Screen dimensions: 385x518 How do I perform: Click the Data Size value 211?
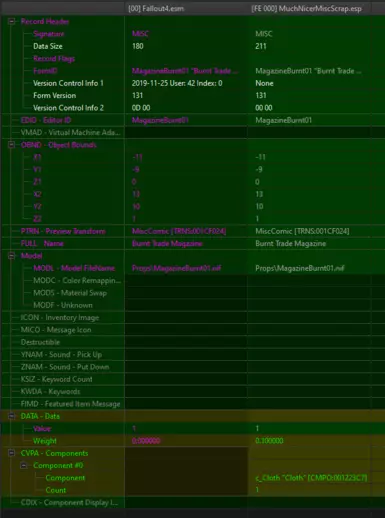[x=261, y=46]
